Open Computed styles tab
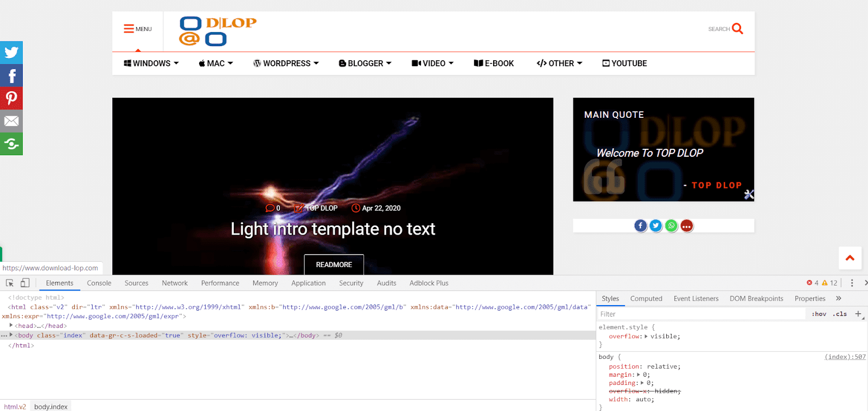This screenshot has height=411, width=868. 646,299
